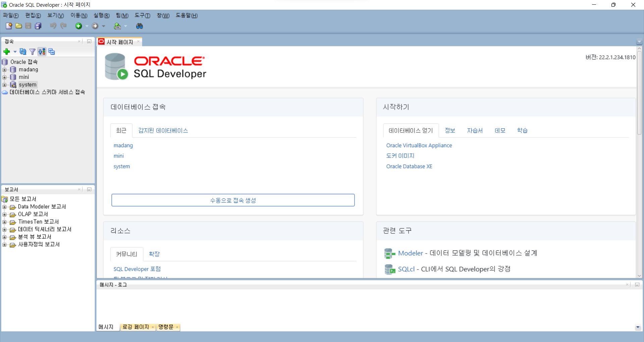
Task: Click the binoculars Find DB Object icon
Action: click(139, 26)
